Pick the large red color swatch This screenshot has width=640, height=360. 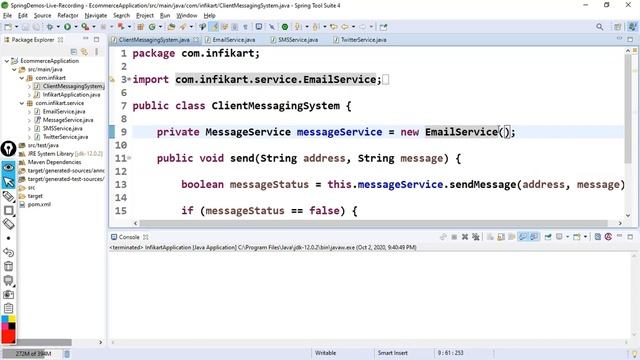coord(8,336)
